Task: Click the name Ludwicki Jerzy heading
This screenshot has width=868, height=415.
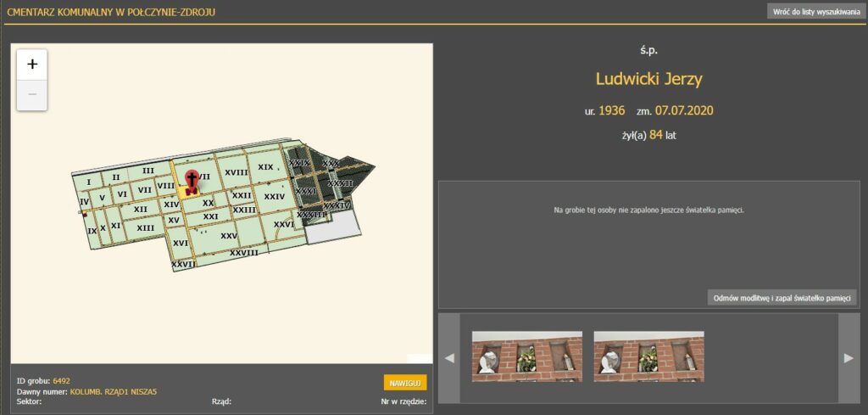Action: 649,80
